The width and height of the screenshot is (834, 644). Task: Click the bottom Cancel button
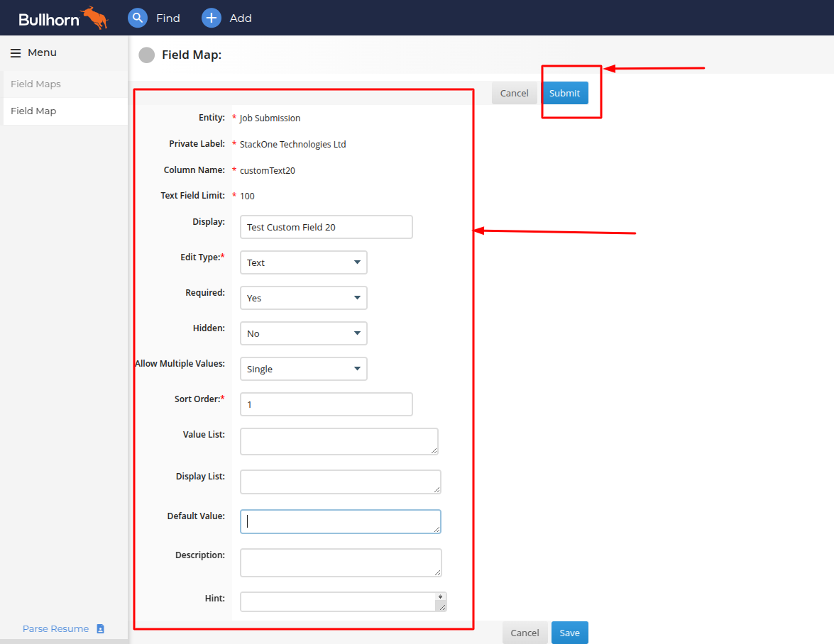pyautogui.click(x=525, y=633)
